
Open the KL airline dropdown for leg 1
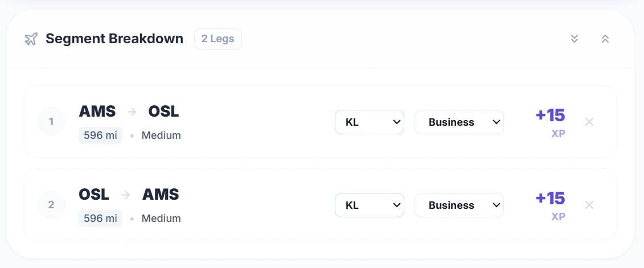pos(369,122)
